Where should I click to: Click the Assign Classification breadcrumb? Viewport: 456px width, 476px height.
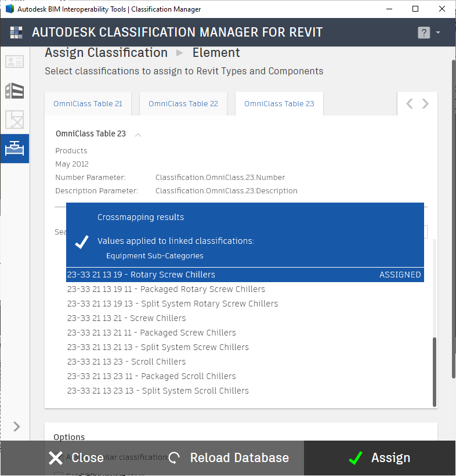tap(106, 53)
